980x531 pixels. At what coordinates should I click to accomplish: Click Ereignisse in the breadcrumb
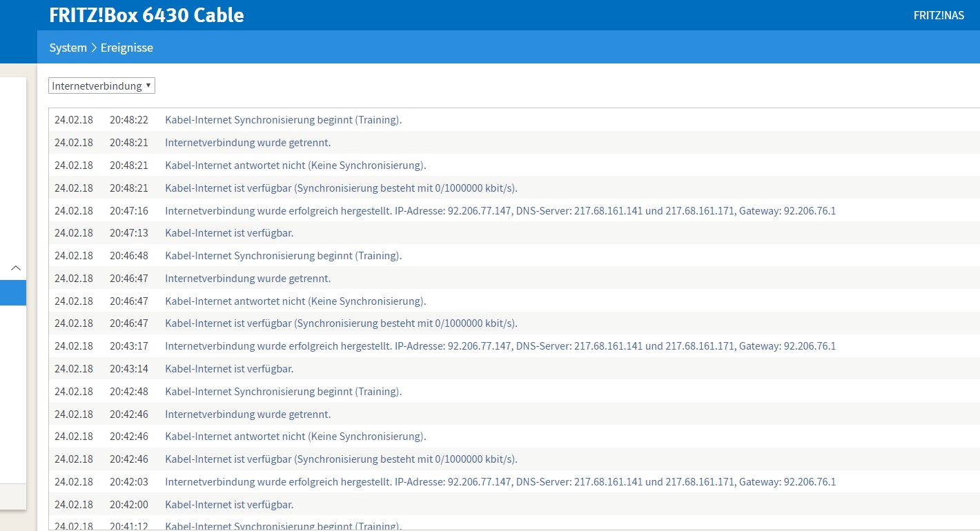tap(127, 48)
